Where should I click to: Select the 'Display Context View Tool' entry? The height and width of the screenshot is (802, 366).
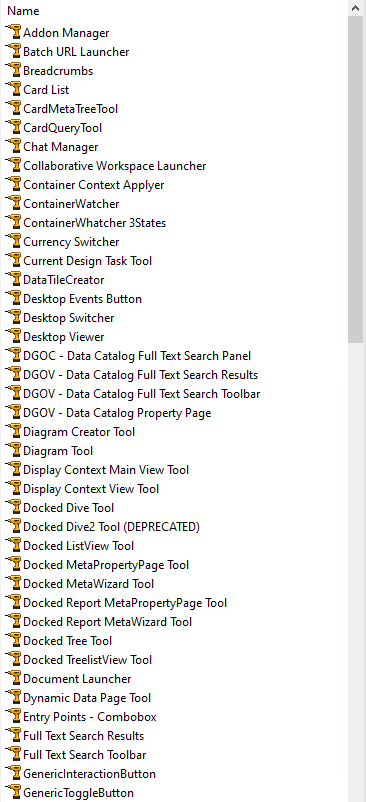tap(91, 489)
